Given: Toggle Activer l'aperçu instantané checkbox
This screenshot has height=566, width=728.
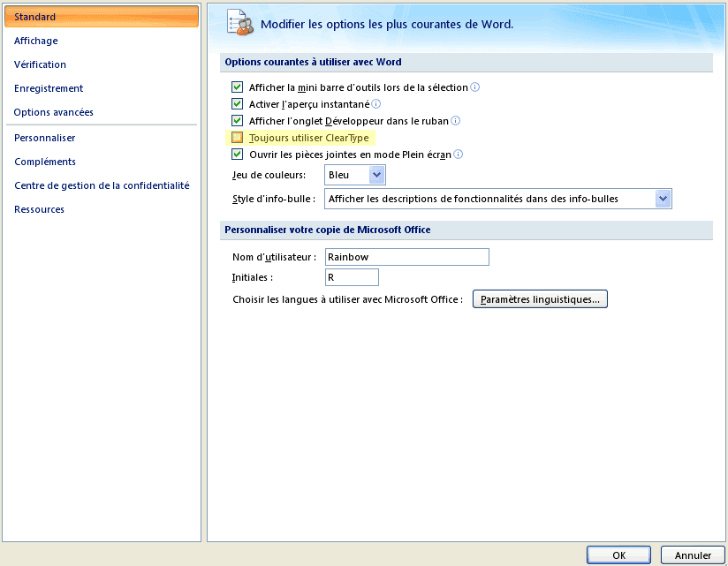Looking at the screenshot, I should [238, 103].
